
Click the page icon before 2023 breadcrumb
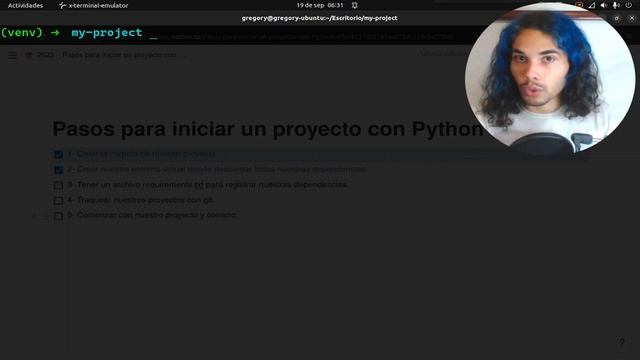pos(29,55)
